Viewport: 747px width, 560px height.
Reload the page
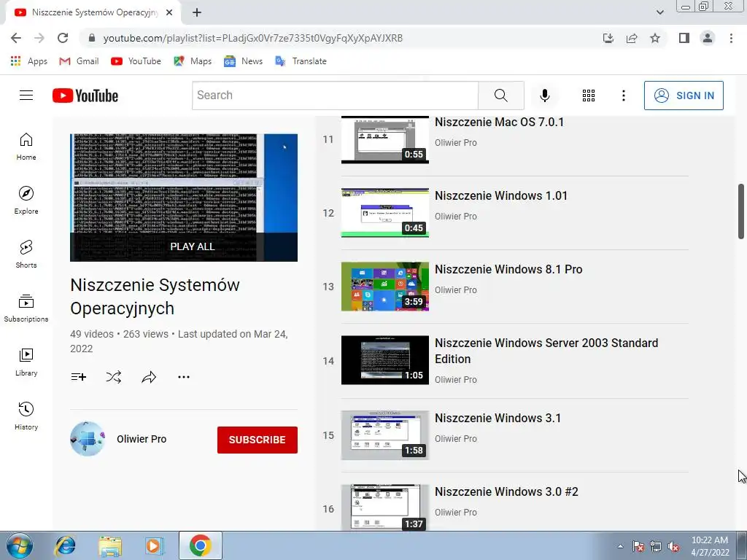(63, 38)
